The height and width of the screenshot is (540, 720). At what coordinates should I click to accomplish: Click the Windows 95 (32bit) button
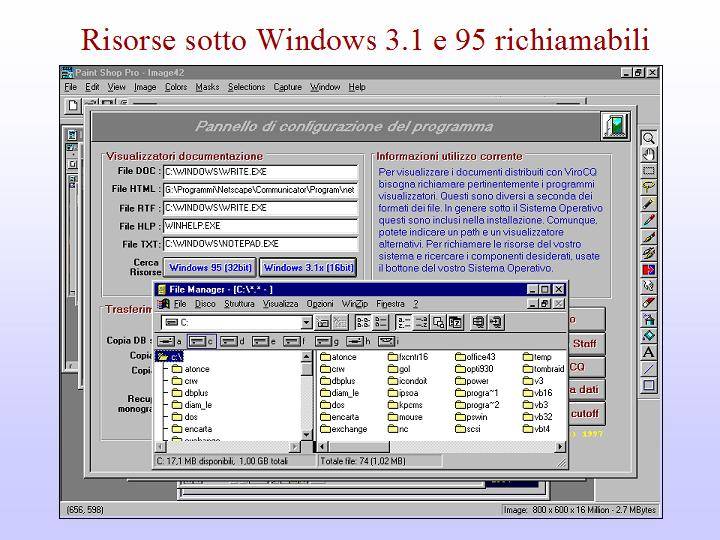(210, 267)
